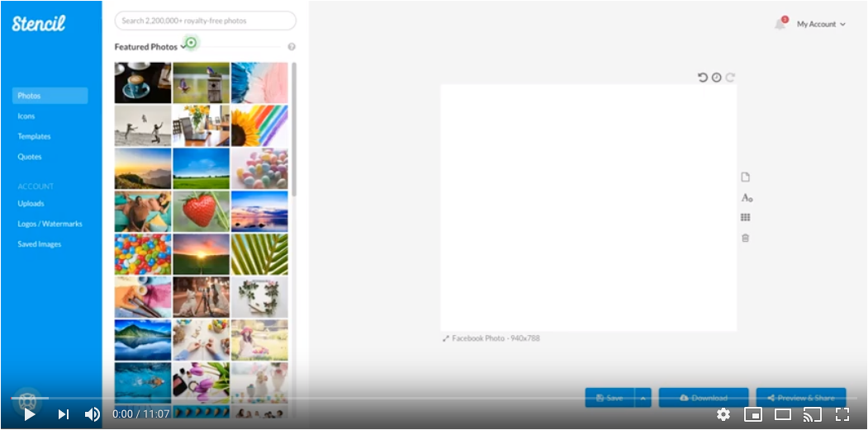Add text with the Aa tool
Image resolution: width=868 pixels, height=430 pixels.
tap(747, 197)
